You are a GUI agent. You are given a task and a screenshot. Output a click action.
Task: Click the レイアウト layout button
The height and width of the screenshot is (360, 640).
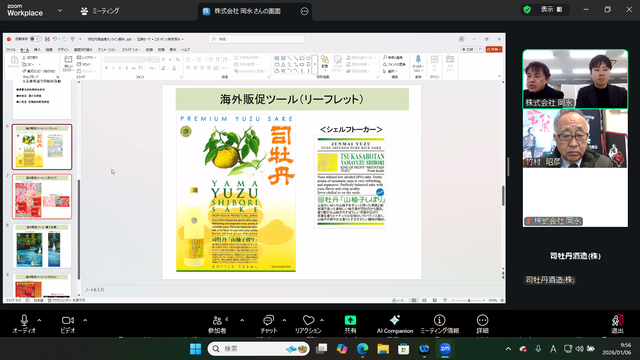point(87,58)
